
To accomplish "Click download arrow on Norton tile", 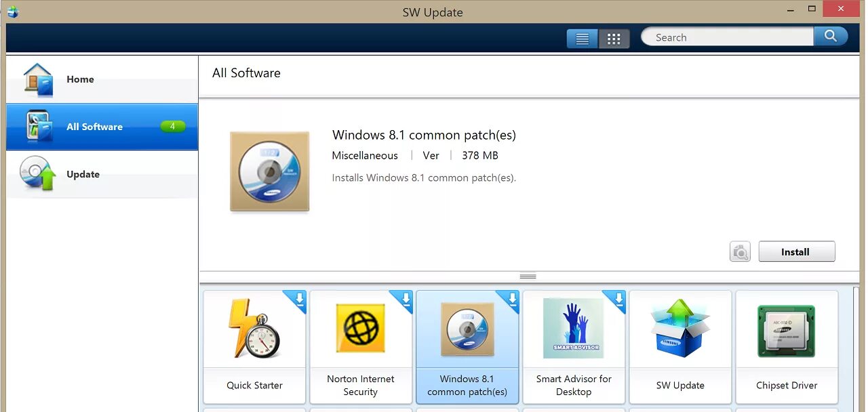I will [405, 299].
